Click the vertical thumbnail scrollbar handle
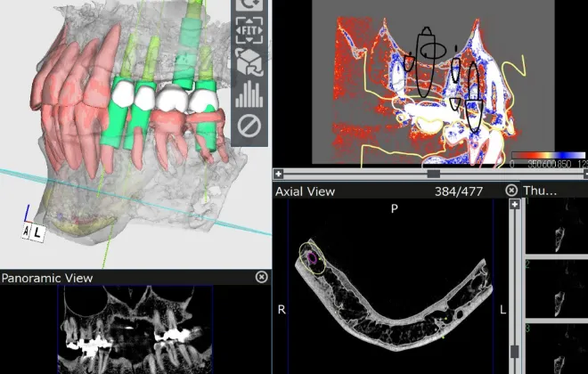Viewport: 588px width, 374px height. tap(515, 351)
